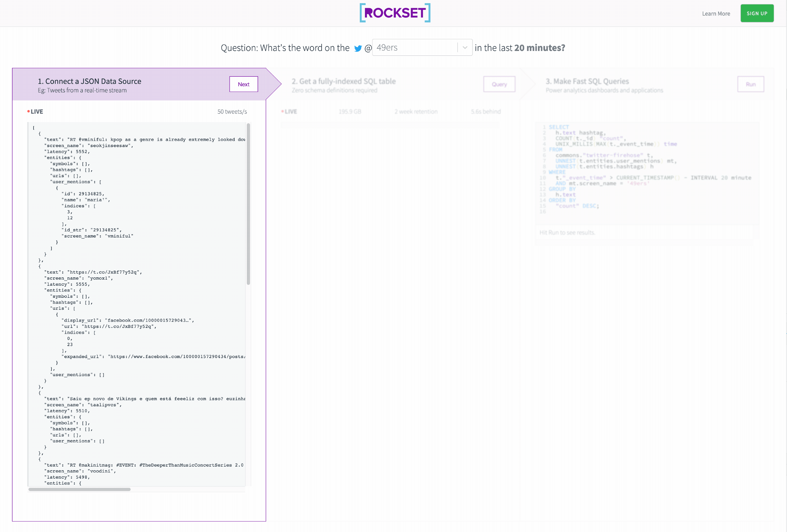Click the Rockset logo
Image resolution: width=787 pixels, height=532 pixels.
[x=395, y=13]
